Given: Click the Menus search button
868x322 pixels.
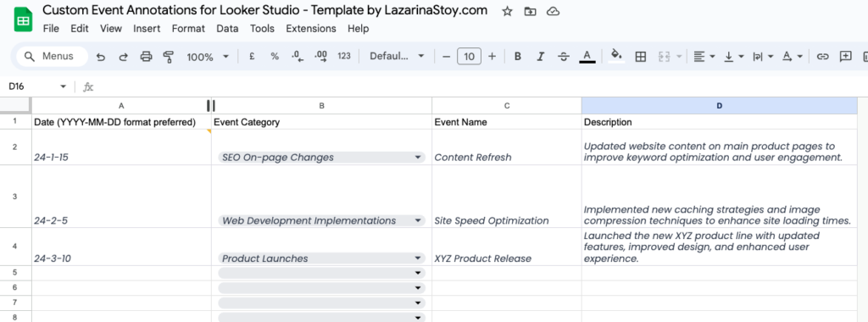Looking at the screenshot, I should pyautogui.click(x=52, y=57).
